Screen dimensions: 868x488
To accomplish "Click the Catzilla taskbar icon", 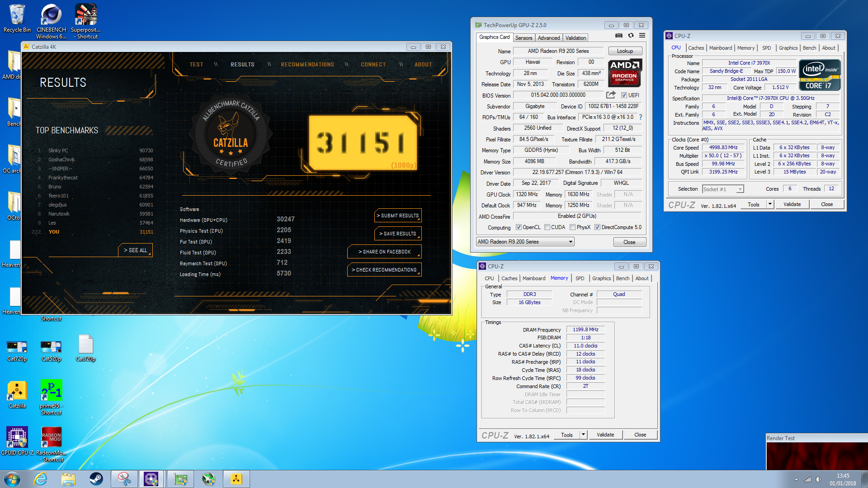I will (236, 479).
